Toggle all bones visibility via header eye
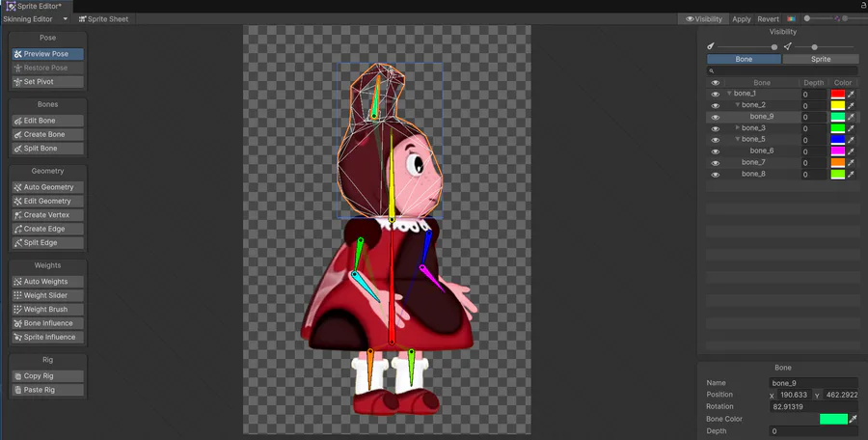The width and height of the screenshot is (868, 440). coord(716,83)
